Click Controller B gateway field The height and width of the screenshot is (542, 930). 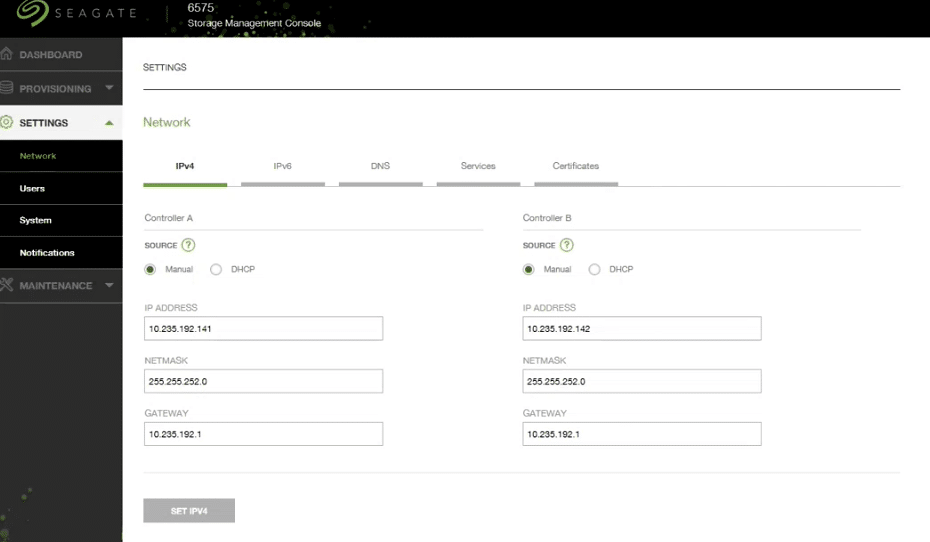pos(642,434)
